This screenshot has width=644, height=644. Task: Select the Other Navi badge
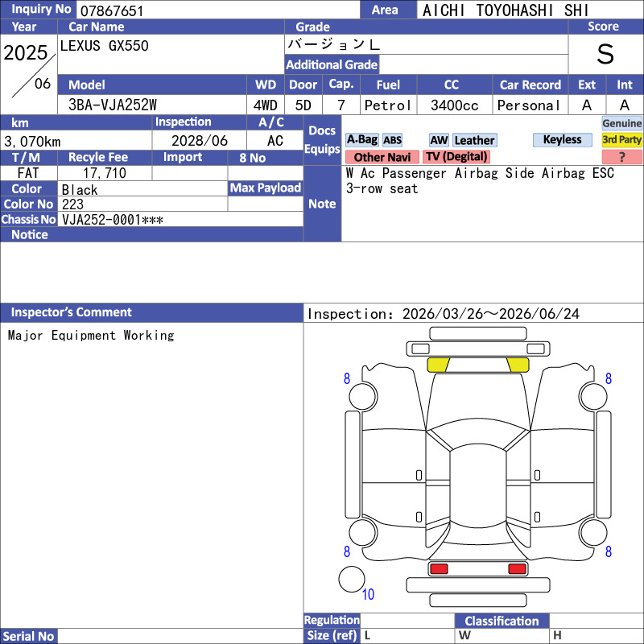(x=382, y=157)
